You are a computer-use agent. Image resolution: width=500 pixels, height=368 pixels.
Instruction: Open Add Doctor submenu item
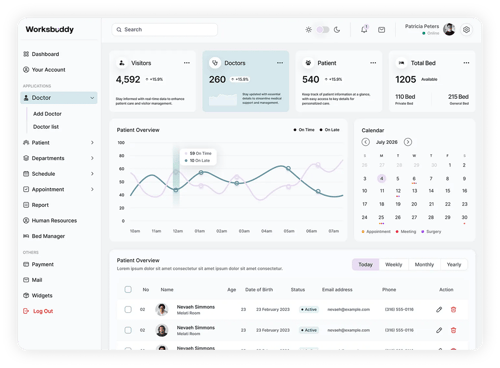[47, 114]
